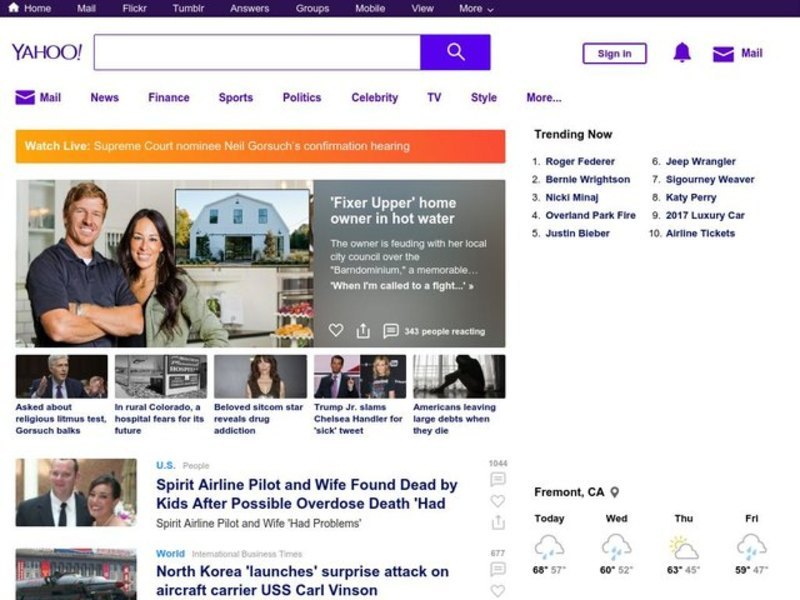
Task: Click the Watch Live Gorsuch hearing banner
Action: (x=260, y=146)
